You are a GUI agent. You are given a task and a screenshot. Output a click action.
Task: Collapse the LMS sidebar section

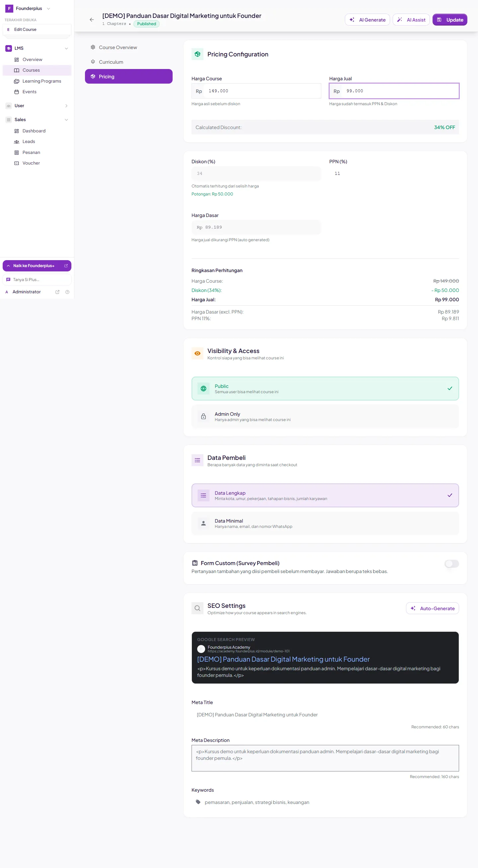click(66, 48)
